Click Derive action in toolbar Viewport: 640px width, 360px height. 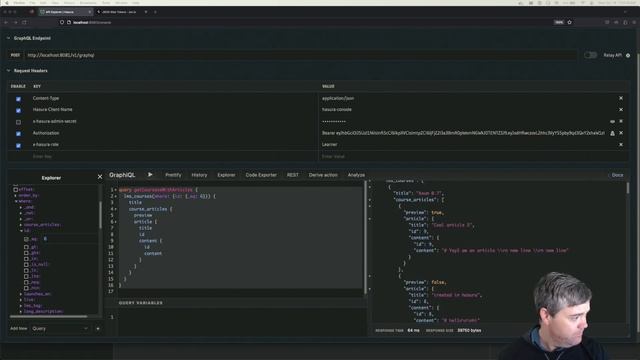[x=323, y=175]
